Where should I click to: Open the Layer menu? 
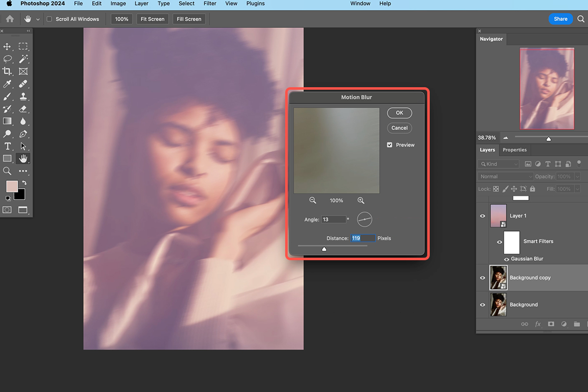(x=142, y=3)
